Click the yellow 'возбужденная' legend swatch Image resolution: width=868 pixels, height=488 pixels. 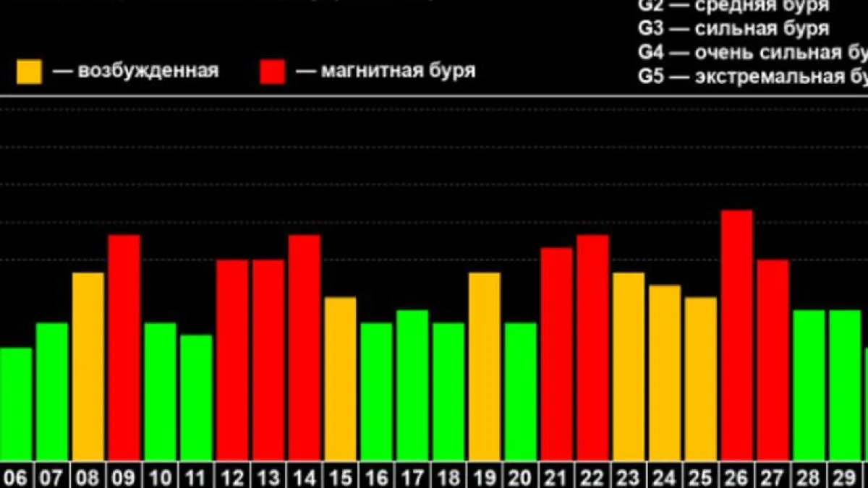tap(29, 72)
